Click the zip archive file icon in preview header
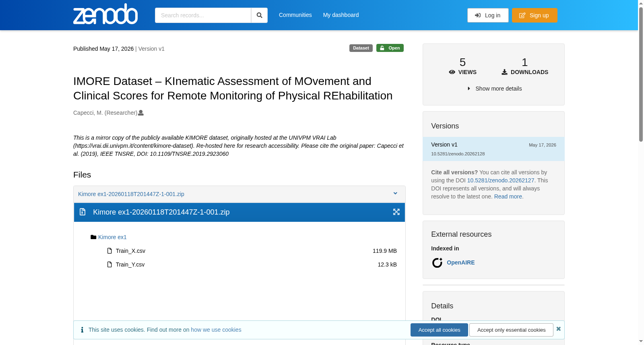Viewport: 644px width, 345px height. pos(83,212)
